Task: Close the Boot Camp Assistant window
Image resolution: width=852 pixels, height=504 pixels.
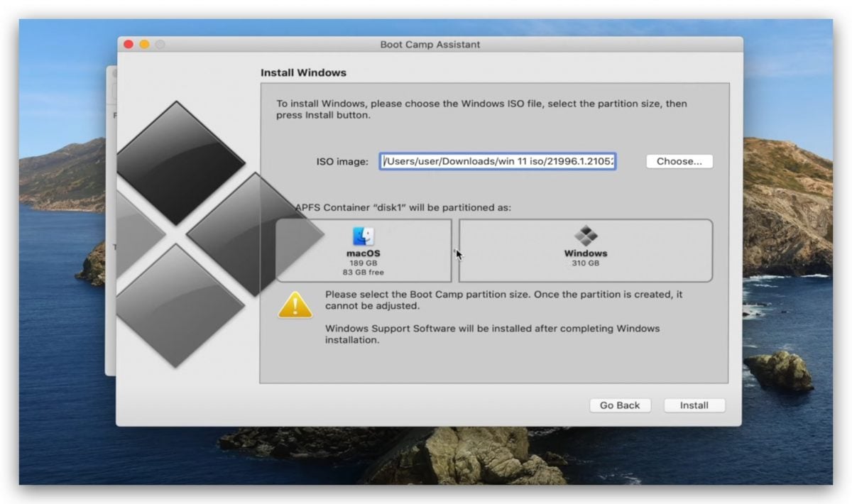Action: (129, 44)
